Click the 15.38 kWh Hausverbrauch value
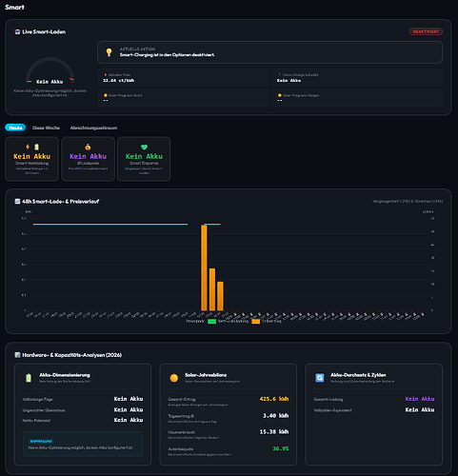 (274, 432)
